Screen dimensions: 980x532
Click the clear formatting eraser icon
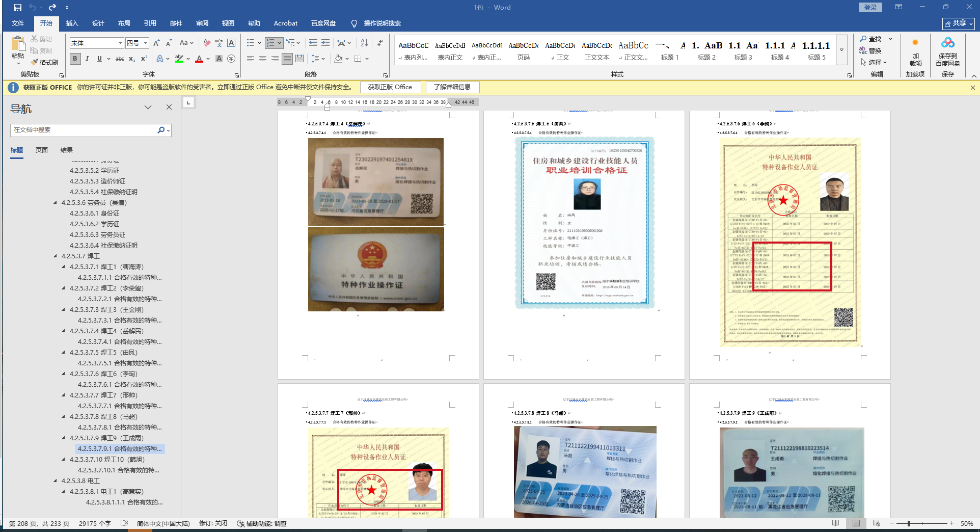click(x=207, y=43)
